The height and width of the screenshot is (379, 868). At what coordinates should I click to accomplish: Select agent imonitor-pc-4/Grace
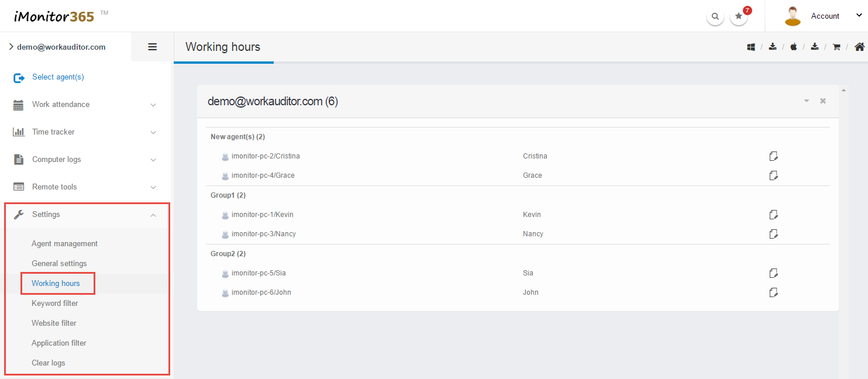[263, 175]
